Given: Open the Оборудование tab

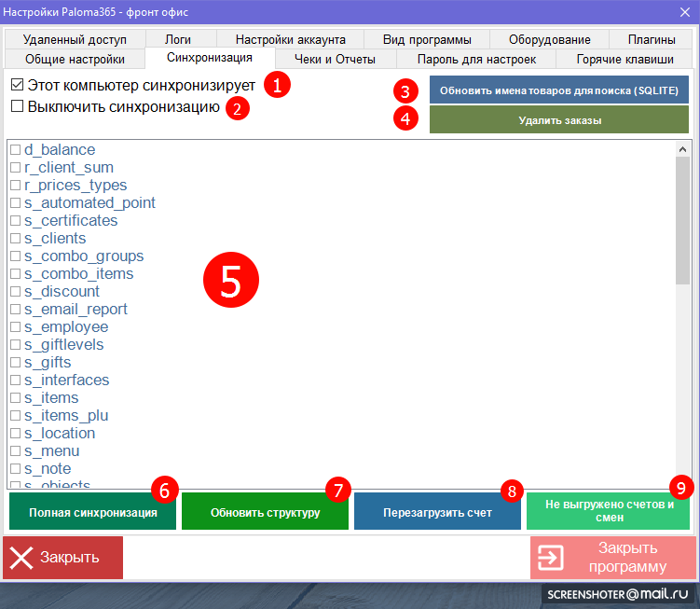Looking at the screenshot, I should click(x=549, y=39).
